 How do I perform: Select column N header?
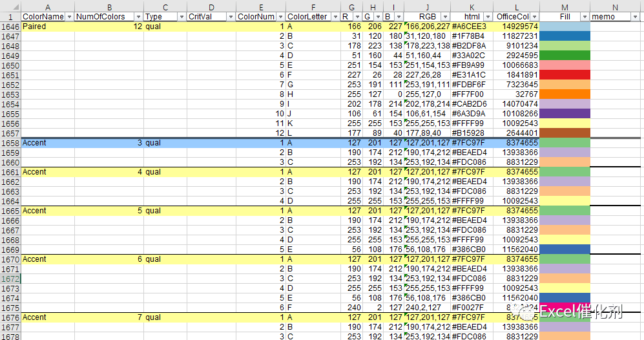click(x=615, y=7)
